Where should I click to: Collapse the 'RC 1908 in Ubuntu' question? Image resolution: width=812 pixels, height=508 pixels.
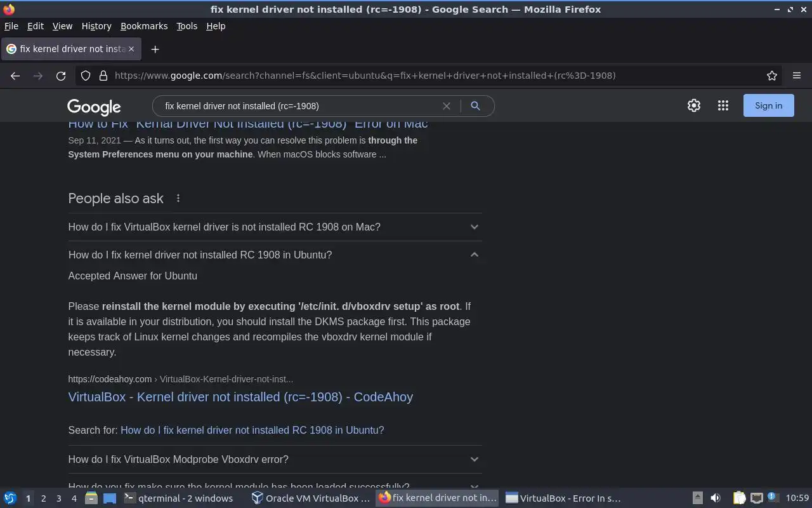[x=275, y=255]
